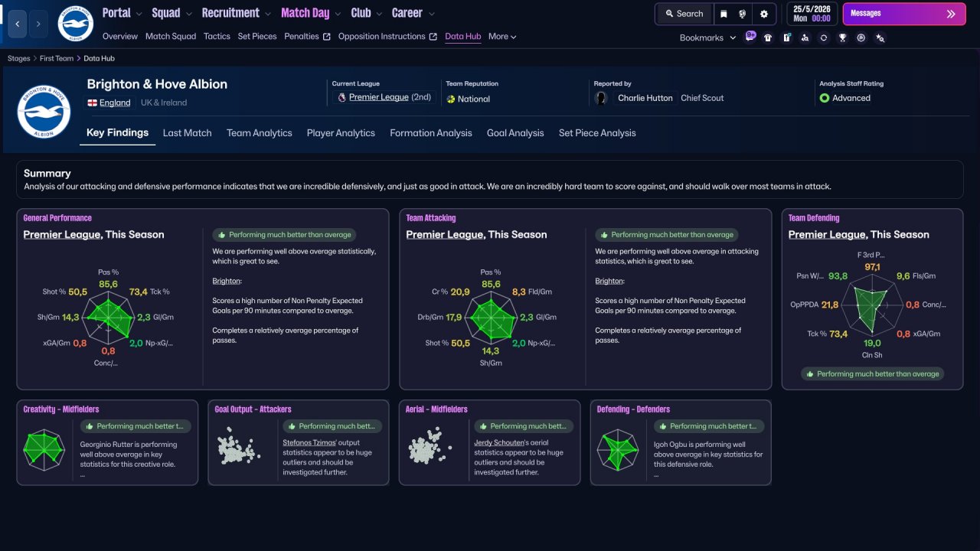The width and height of the screenshot is (980, 551).
Task: Click the trophy icon in bookmarks bar
Action: click(x=843, y=37)
